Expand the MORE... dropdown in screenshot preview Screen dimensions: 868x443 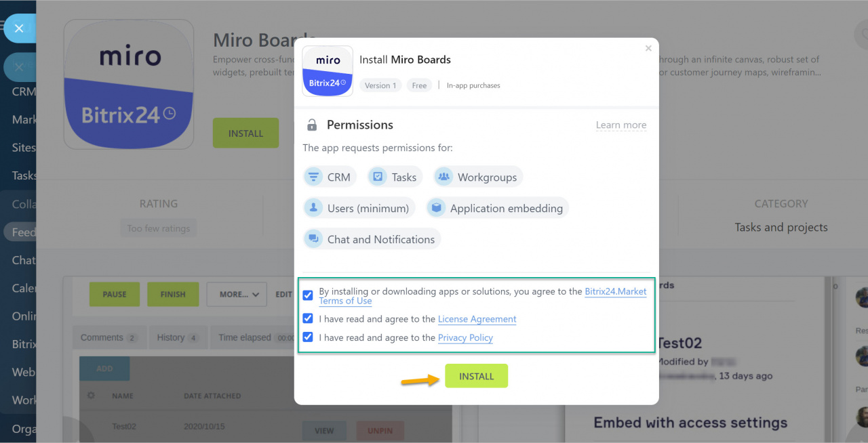pyautogui.click(x=236, y=294)
